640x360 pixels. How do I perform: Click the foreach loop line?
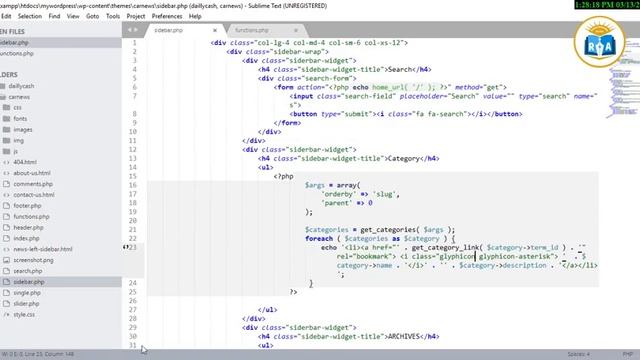coord(380,239)
